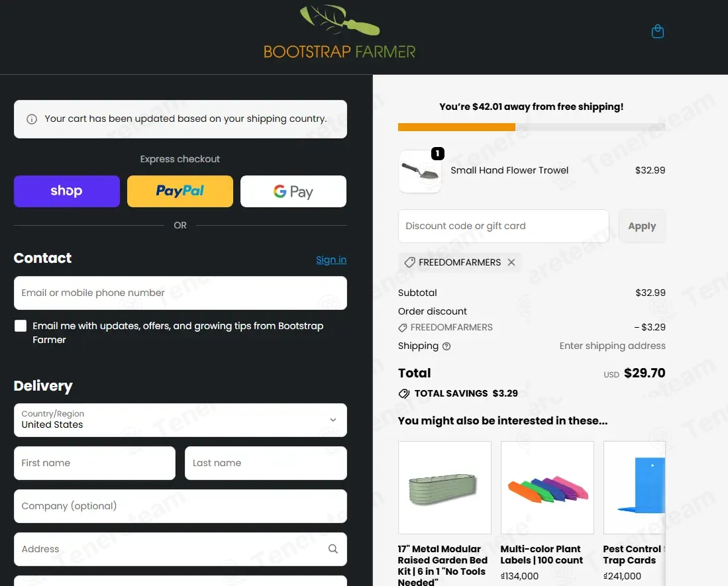Screen dimensions: 728x586
Task: Enable email updates and offers checkbox
Action: [x=21, y=326]
